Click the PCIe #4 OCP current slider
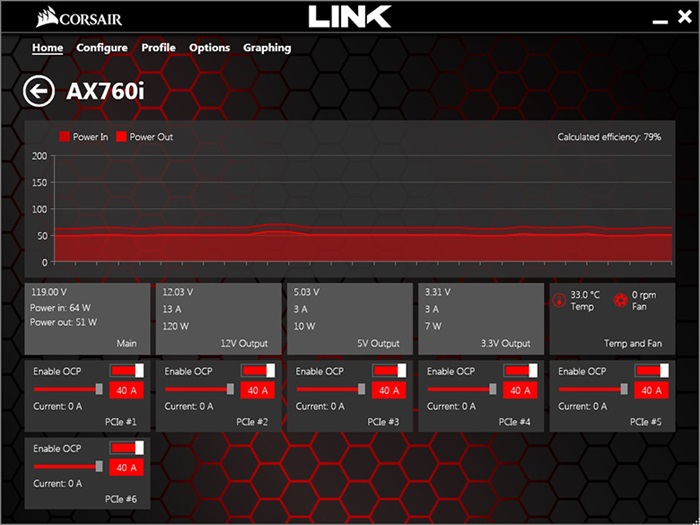The width and height of the screenshot is (700, 525). (x=462, y=389)
